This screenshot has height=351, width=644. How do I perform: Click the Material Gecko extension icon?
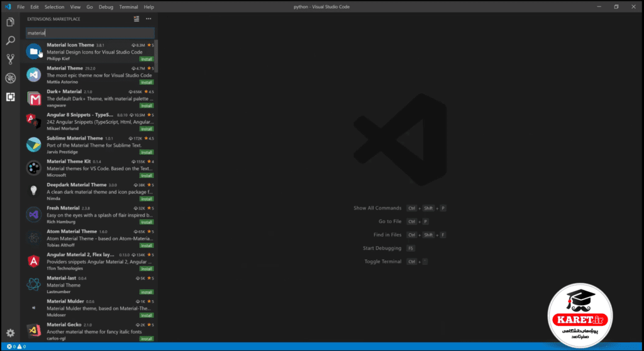tap(34, 331)
